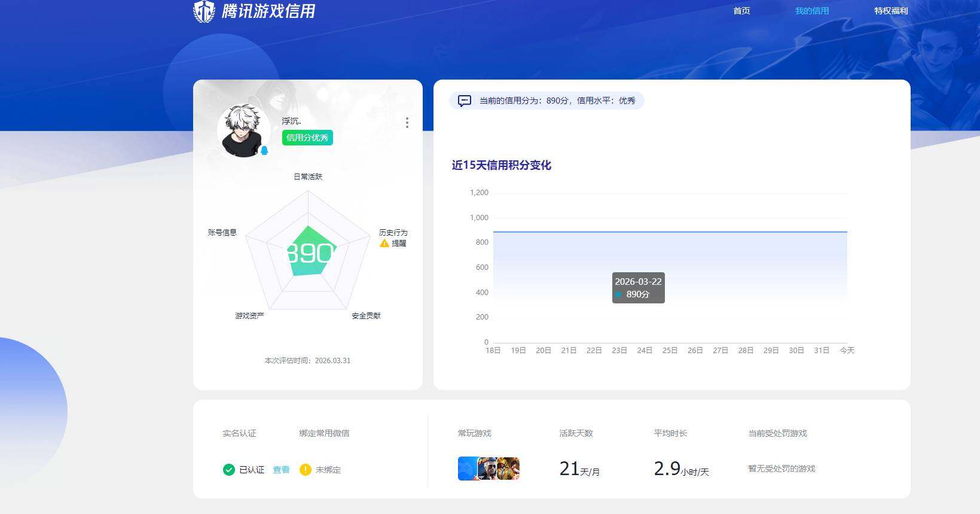Click the 当前的信用分为：890分 message banner
980x514 pixels.
[x=547, y=101]
